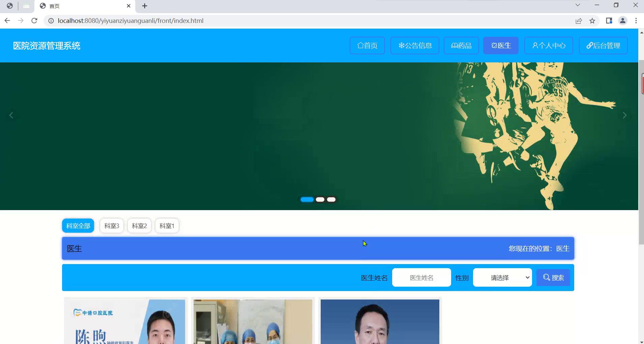Select the second carousel indicator dot
Image resolution: width=644 pixels, height=344 pixels.
320,199
